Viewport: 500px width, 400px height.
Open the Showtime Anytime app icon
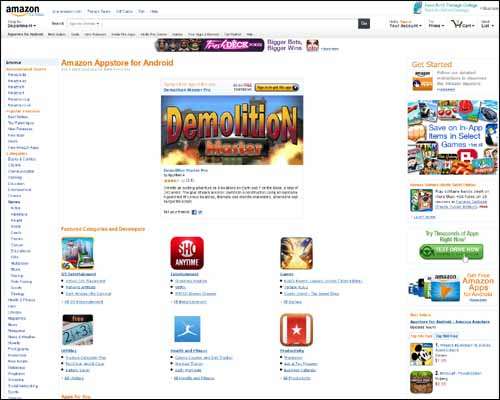click(x=187, y=253)
